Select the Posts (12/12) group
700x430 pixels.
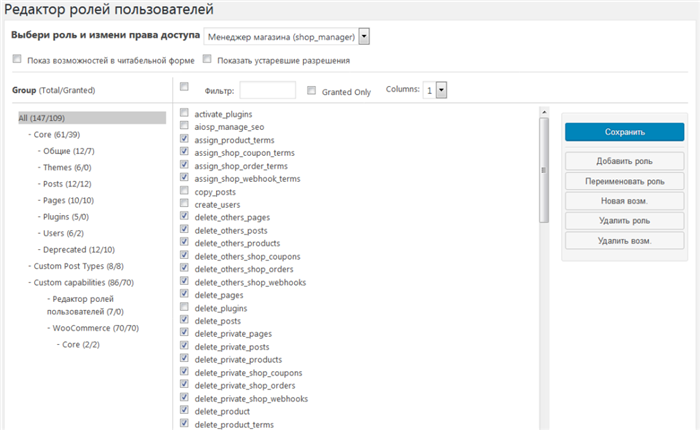tap(64, 184)
